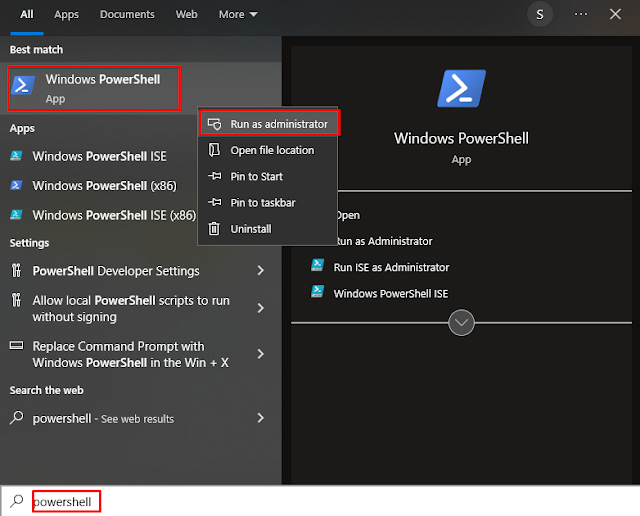Expand the More tab dropdown
640x516 pixels.
pyautogui.click(x=238, y=15)
